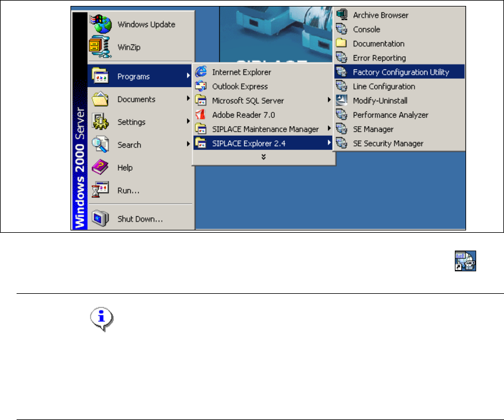Select the Archive Browser entry
Screen dimensions: 504x420
click(x=400, y=15)
